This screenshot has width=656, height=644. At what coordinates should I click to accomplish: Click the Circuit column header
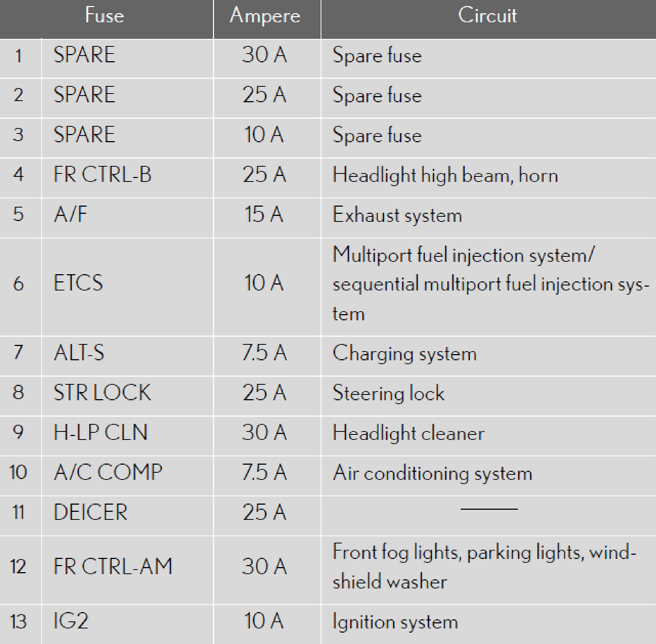click(487, 16)
